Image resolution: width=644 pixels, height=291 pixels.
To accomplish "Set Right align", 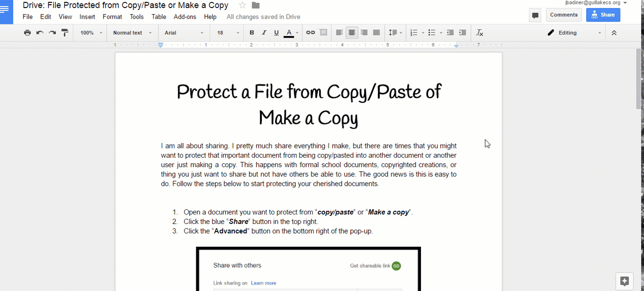I will coord(364,33).
